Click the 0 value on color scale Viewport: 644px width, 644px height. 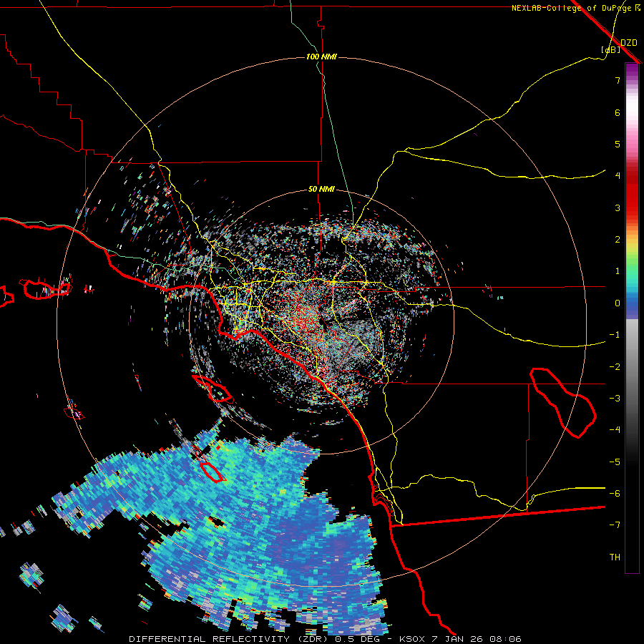[x=618, y=303]
